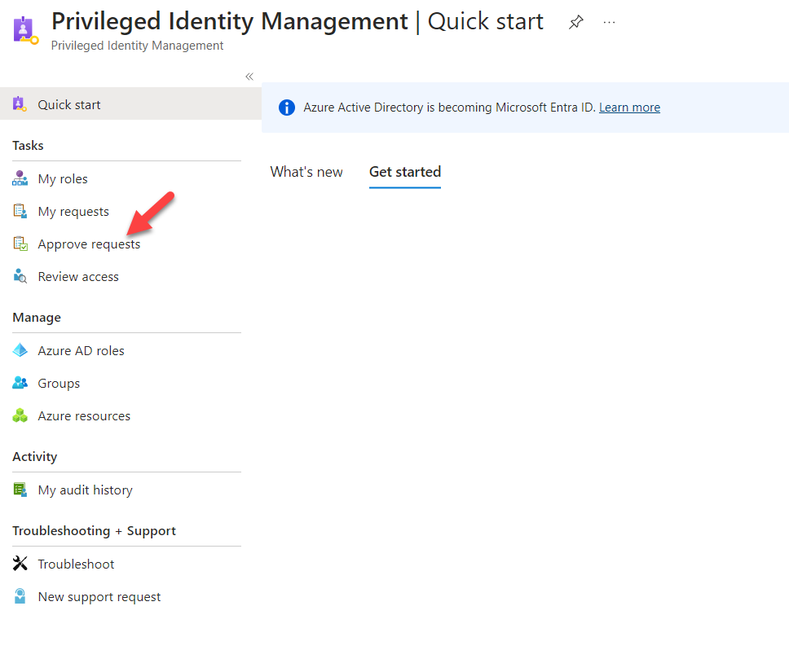The height and width of the screenshot is (672, 789).
Task: Open My requests
Action: 73,212
